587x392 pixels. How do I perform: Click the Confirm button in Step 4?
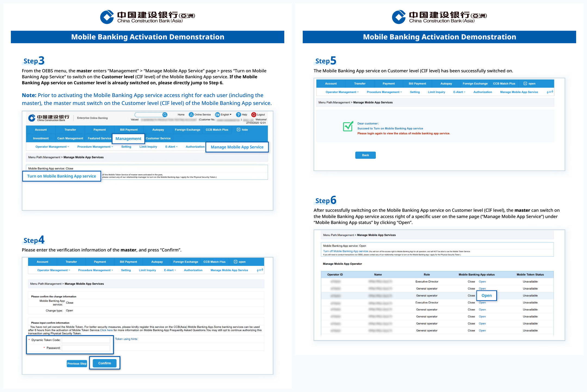click(x=105, y=363)
